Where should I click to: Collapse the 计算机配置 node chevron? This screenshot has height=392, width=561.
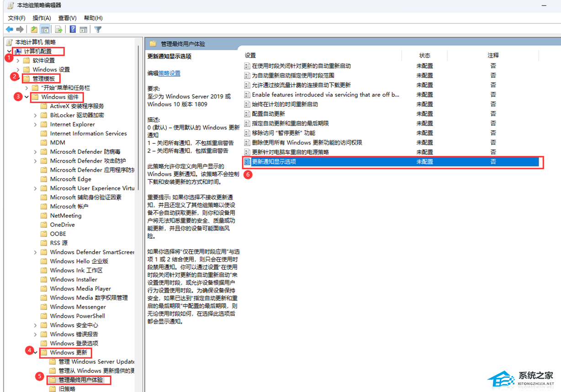point(9,51)
